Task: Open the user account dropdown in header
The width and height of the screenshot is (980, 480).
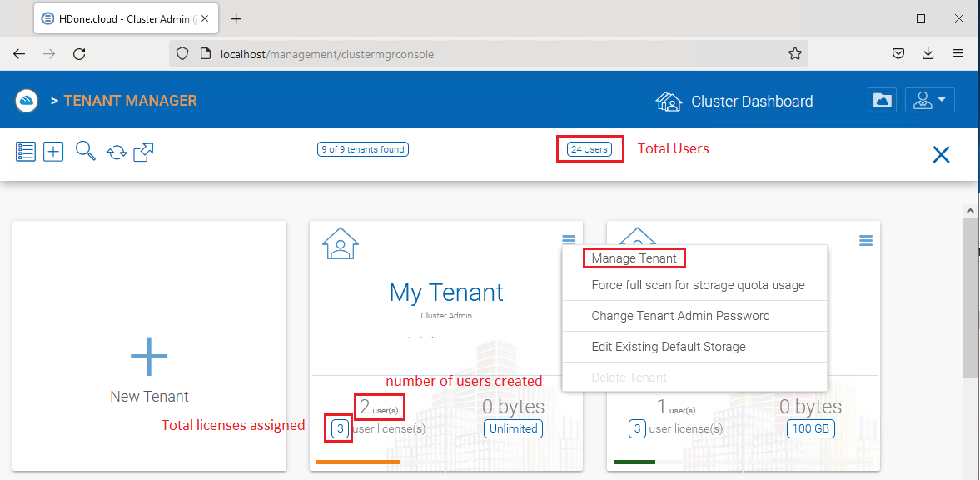Action: point(930,99)
